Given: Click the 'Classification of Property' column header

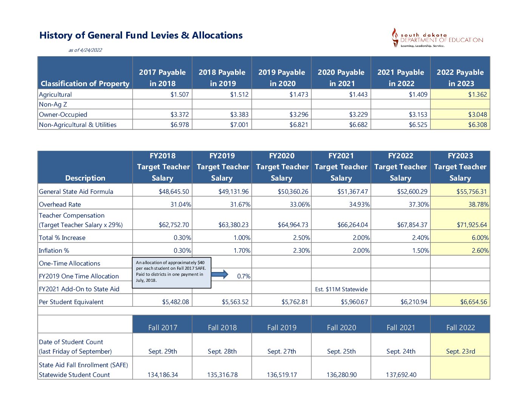Looking at the screenshot, I should coord(85,83).
